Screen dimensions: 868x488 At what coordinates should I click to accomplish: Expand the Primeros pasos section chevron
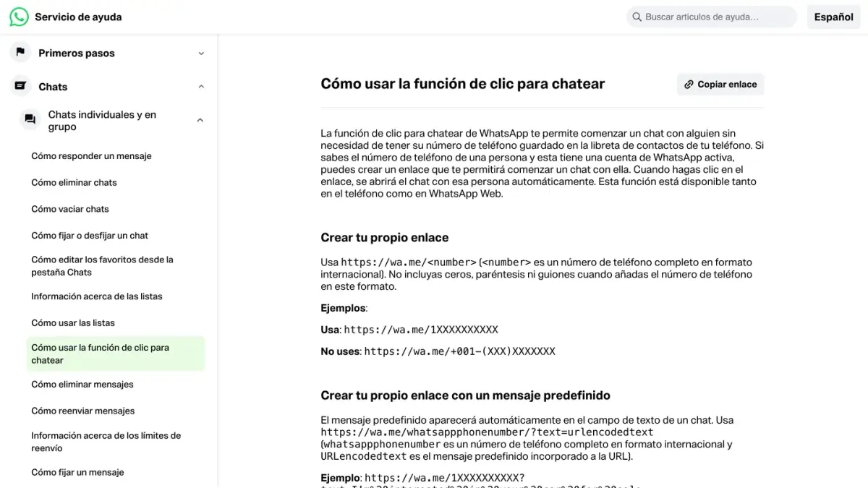[201, 53]
